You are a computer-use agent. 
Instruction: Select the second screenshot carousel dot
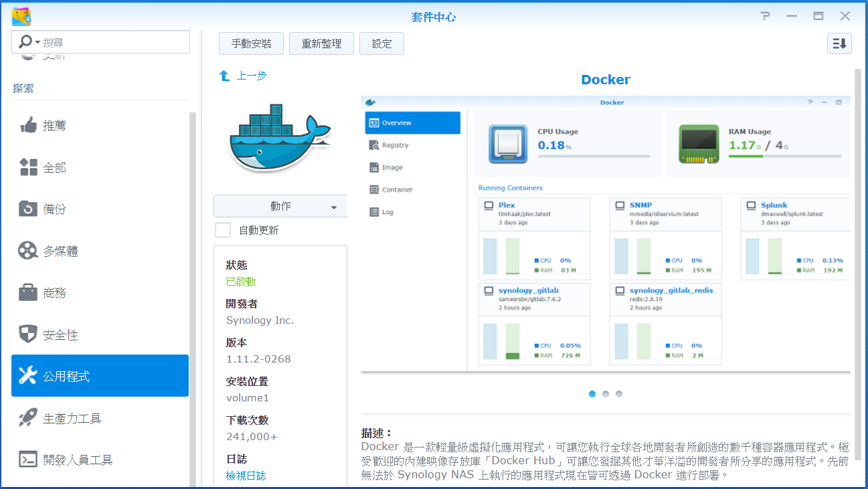click(x=606, y=394)
